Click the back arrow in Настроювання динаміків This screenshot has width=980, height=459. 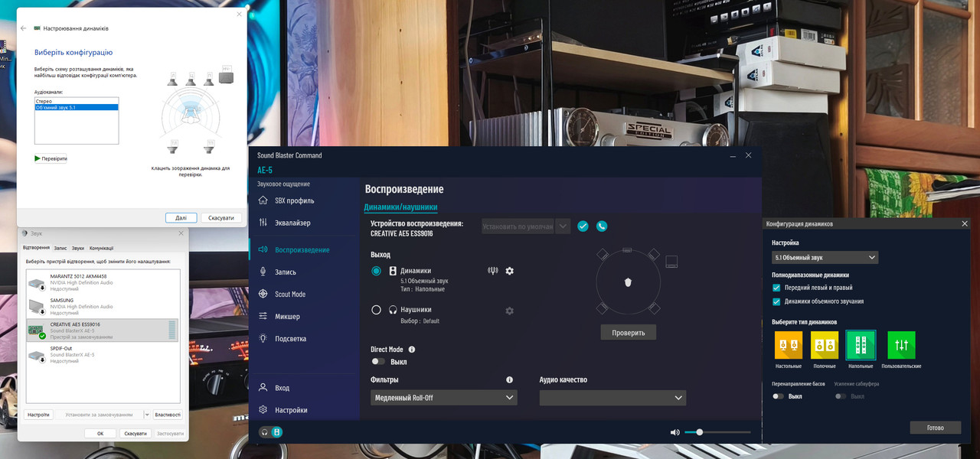[24, 28]
